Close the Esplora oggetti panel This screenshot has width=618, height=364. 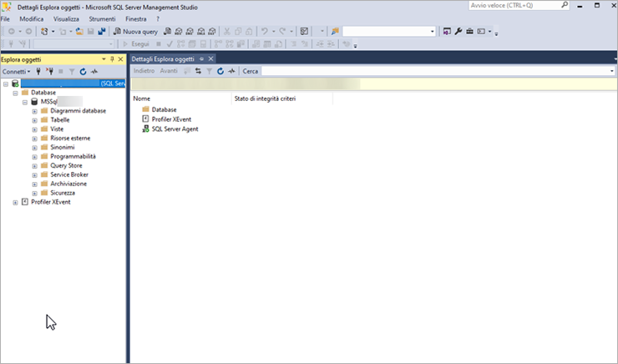click(x=120, y=59)
